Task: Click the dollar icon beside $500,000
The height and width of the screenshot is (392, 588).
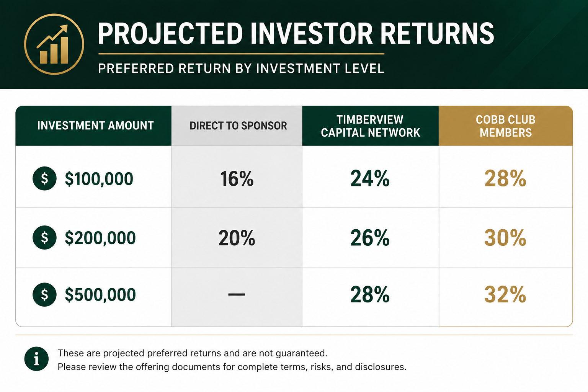Action: pyautogui.click(x=44, y=294)
